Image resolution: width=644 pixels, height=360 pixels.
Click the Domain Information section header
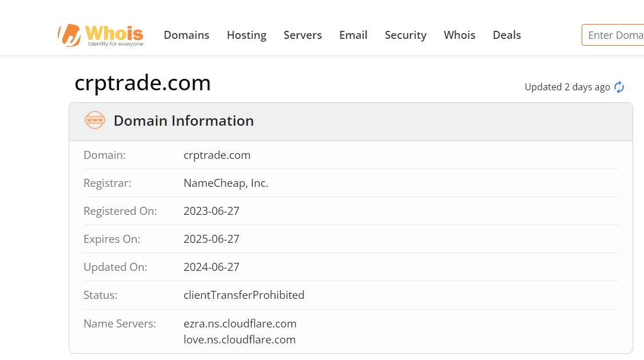183,121
